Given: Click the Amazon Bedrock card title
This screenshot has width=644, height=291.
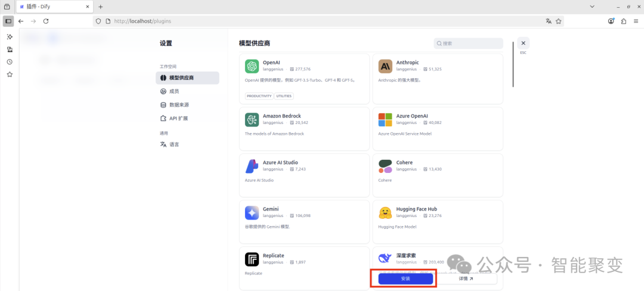Looking at the screenshot, I should pyautogui.click(x=281, y=116).
